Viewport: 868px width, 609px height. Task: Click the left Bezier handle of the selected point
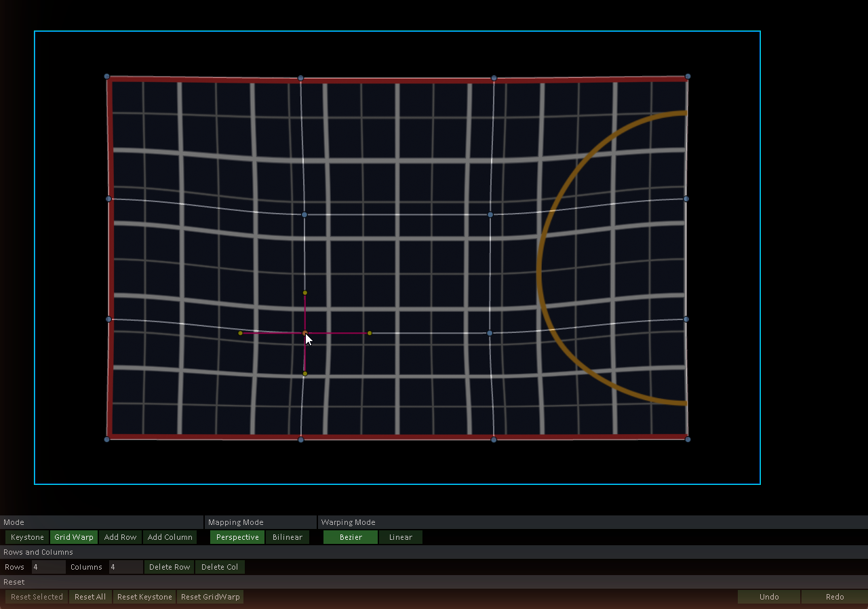[x=240, y=333]
